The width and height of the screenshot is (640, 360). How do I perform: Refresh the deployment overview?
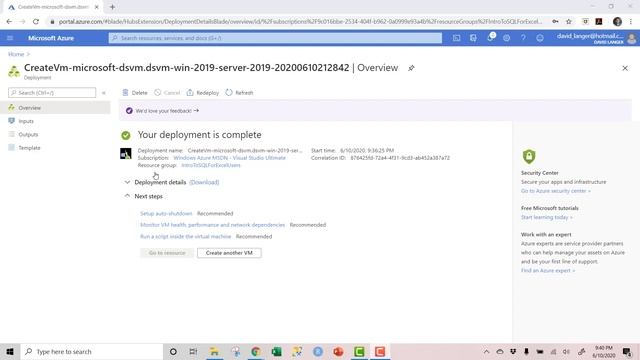click(x=239, y=93)
